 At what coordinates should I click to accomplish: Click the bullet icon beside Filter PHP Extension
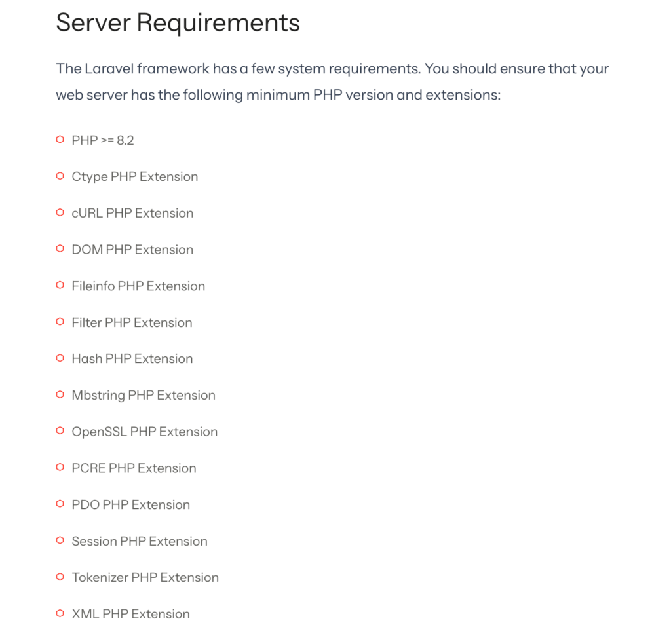coord(60,322)
